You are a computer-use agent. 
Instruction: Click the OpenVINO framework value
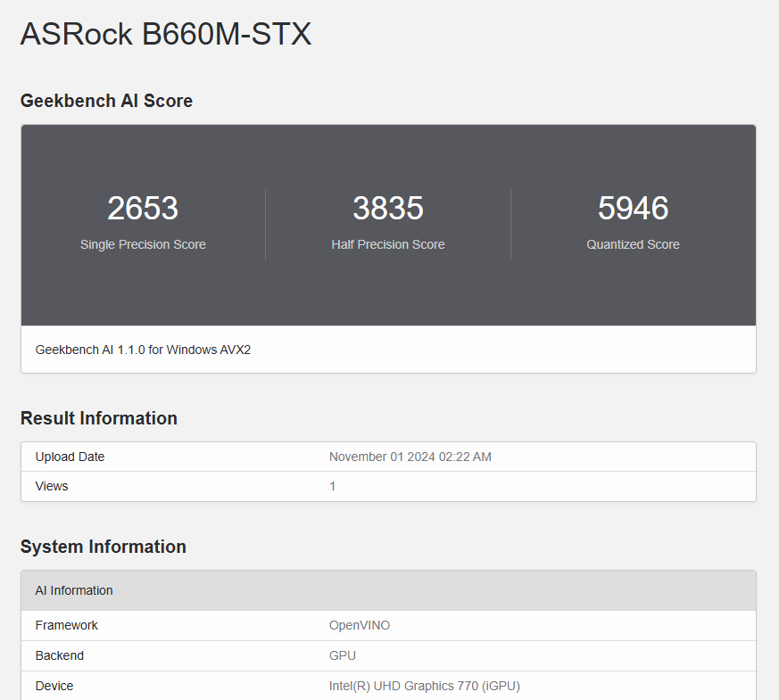click(x=360, y=625)
